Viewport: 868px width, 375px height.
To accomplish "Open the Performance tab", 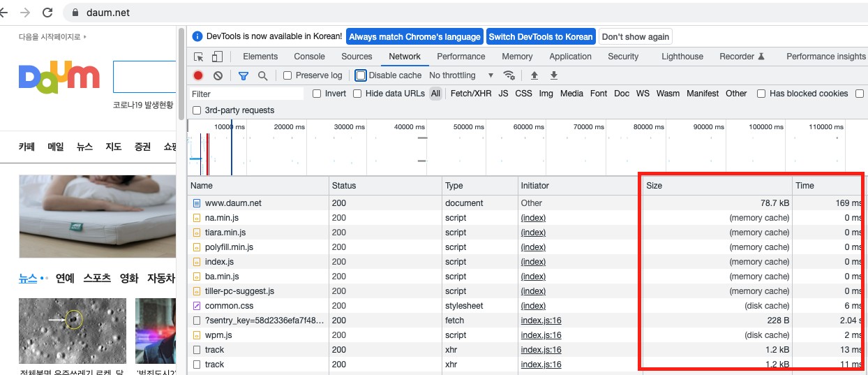I will (x=461, y=57).
